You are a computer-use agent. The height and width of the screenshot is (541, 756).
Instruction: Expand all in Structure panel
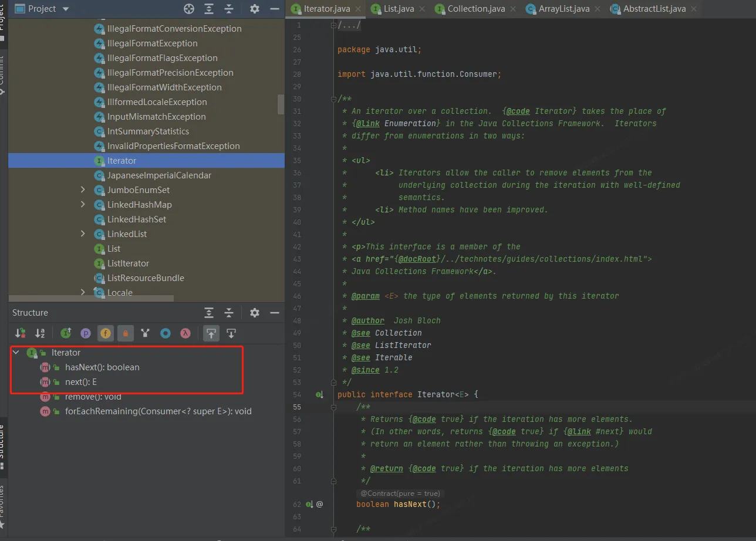(x=209, y=313)
